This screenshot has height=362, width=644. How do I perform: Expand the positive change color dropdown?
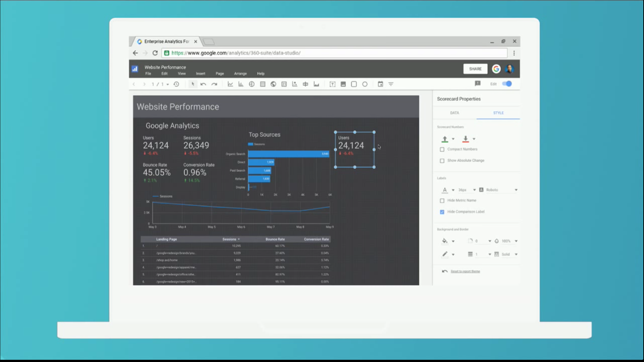point(453,139)
